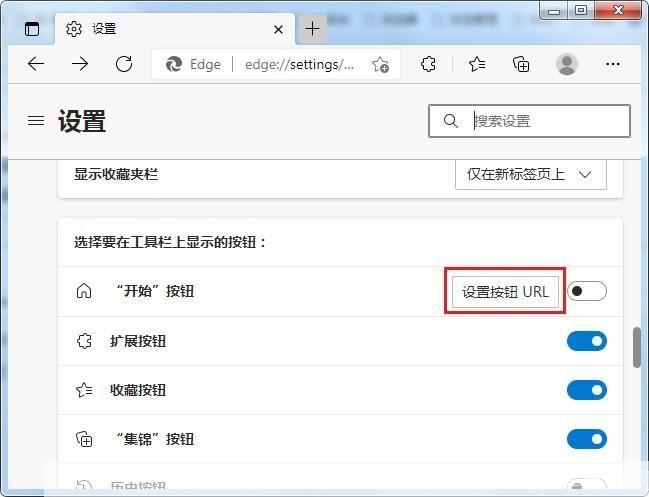Add this page to favorites star icon
The image size is (649, 497).
(380, 65)
